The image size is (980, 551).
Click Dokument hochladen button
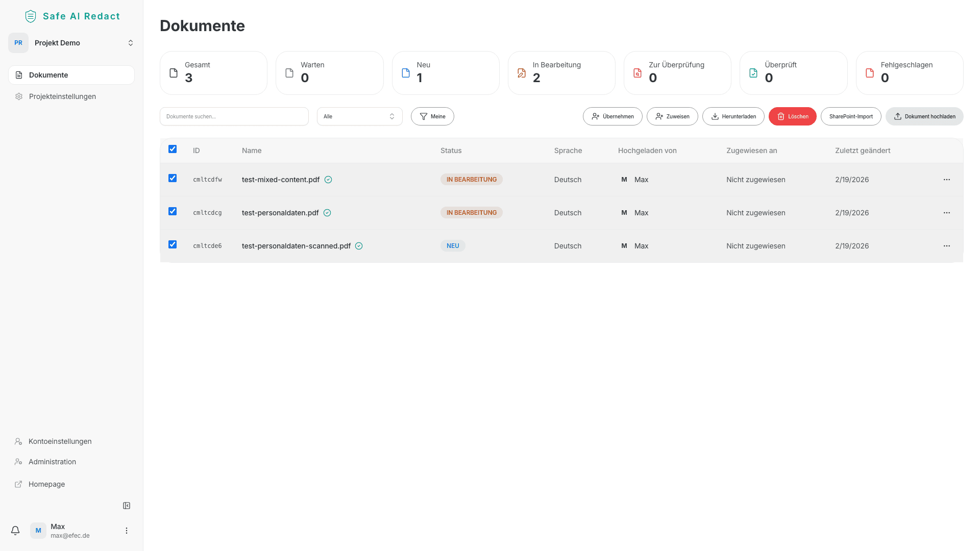coord(924,116)
